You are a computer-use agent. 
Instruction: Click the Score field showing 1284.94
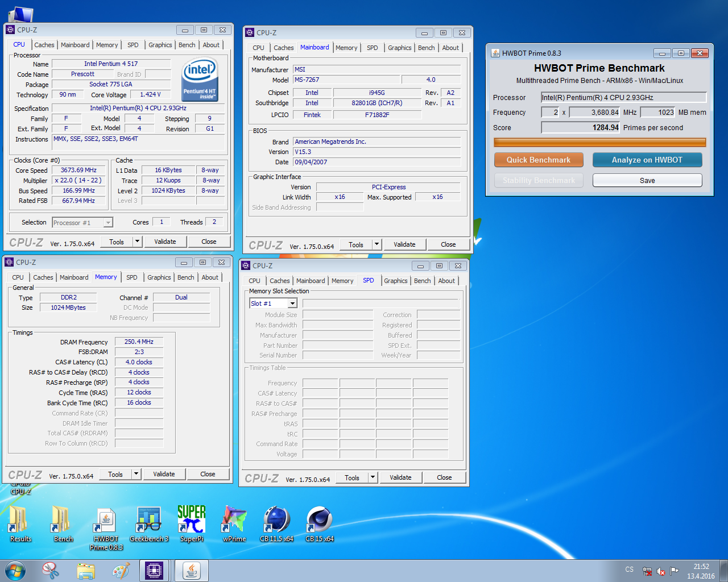(x=581, y=127)
